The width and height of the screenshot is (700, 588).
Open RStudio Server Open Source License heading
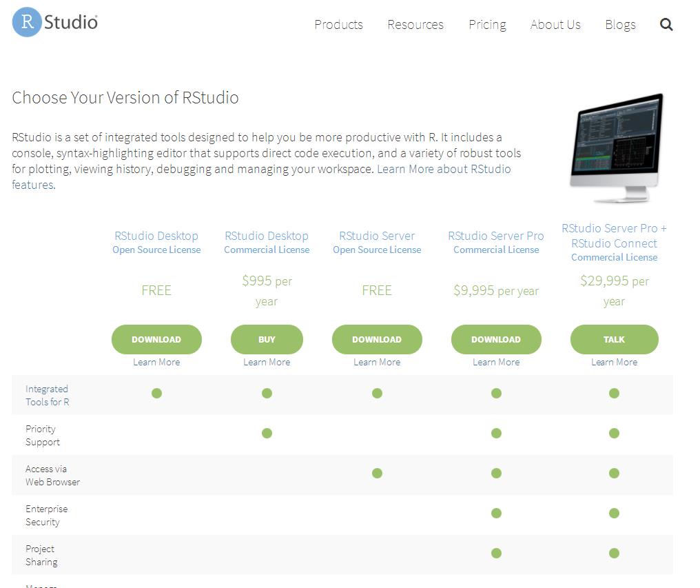point(377,242)
